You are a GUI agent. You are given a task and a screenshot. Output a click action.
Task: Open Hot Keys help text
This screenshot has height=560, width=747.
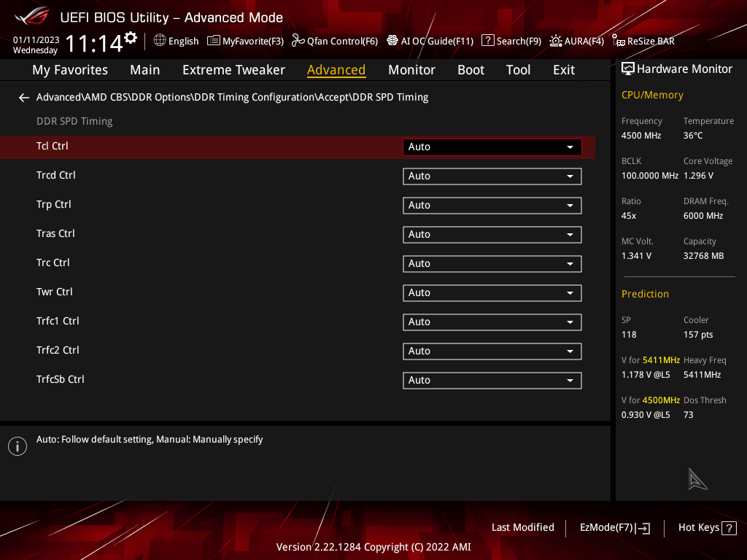698,528
